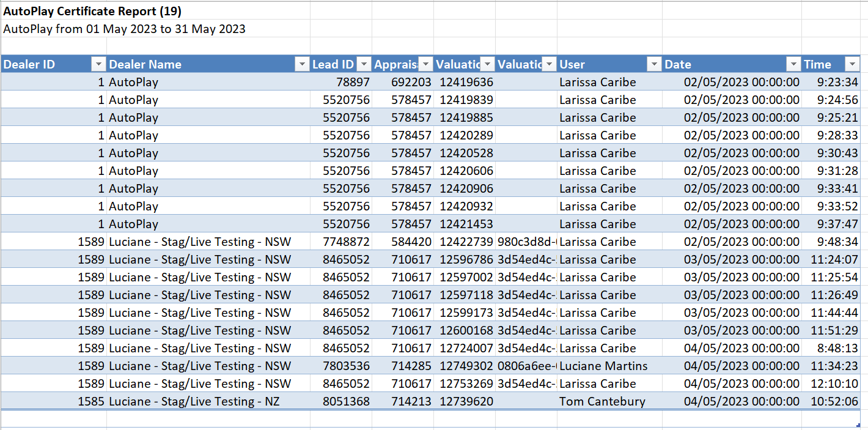
Task: Open the Dealer Name column filter dropdown
Action: pos(302,64)
